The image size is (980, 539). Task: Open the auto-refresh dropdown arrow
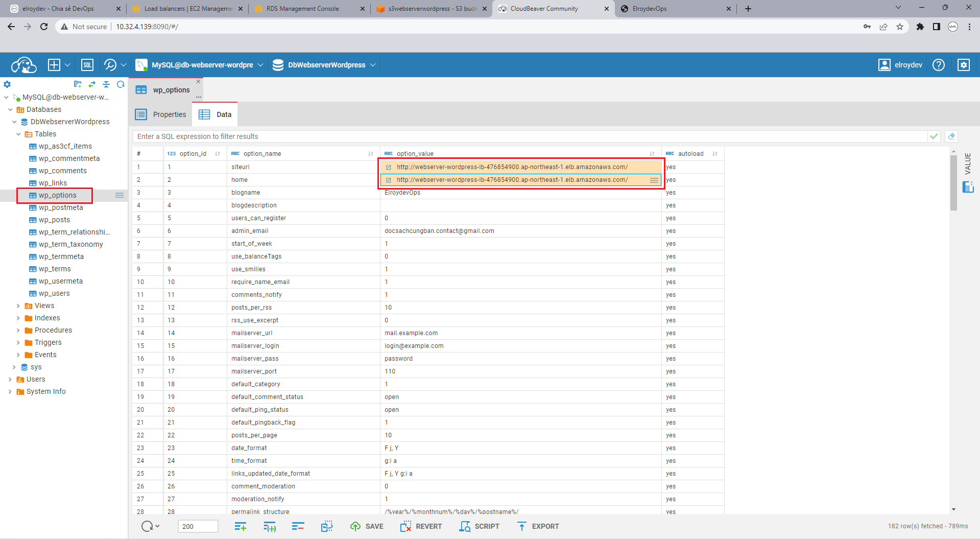click(157, 526)
